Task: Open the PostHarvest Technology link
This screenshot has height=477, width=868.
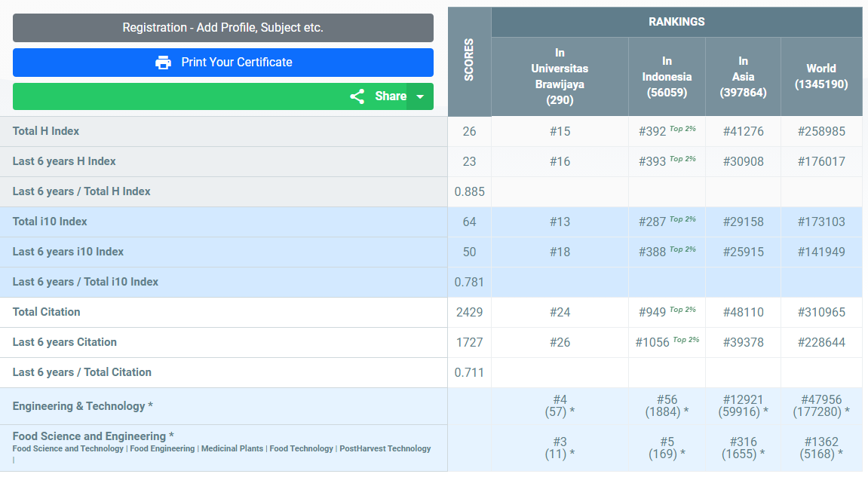Action: click(x=385, y=449)
